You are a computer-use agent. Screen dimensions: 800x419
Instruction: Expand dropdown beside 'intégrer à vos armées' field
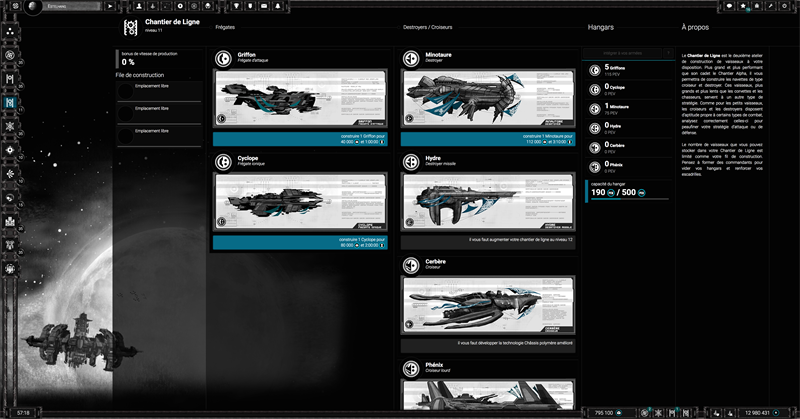tap(668, 52)
